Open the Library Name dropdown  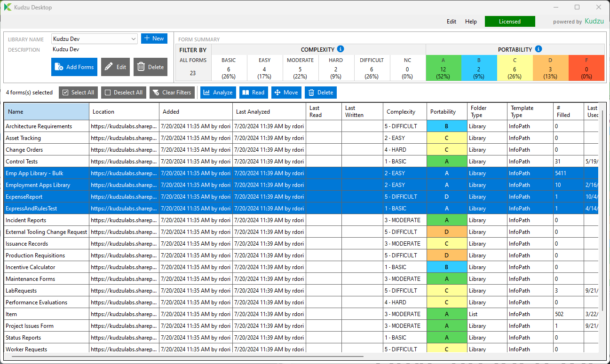[x=133, y=39]
